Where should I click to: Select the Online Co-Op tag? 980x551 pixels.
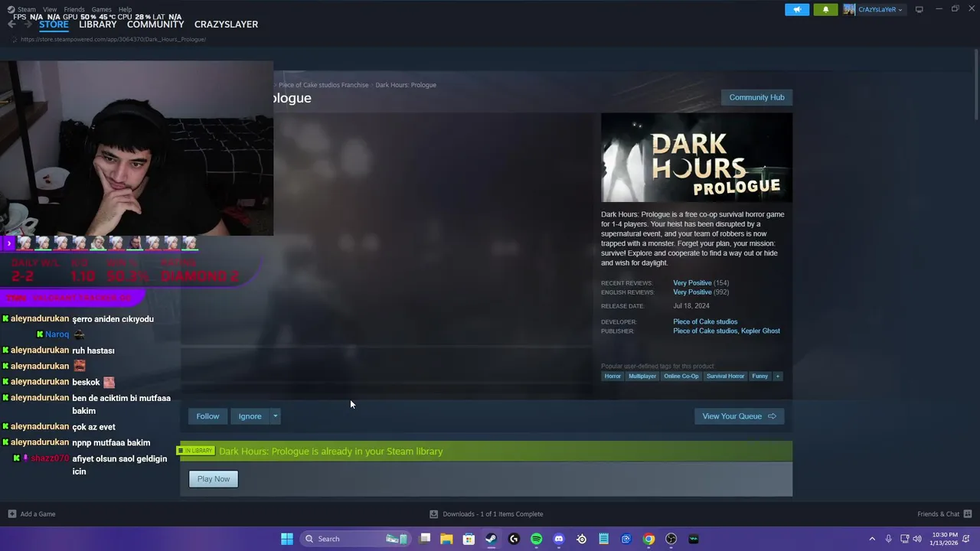coord(681,376)
